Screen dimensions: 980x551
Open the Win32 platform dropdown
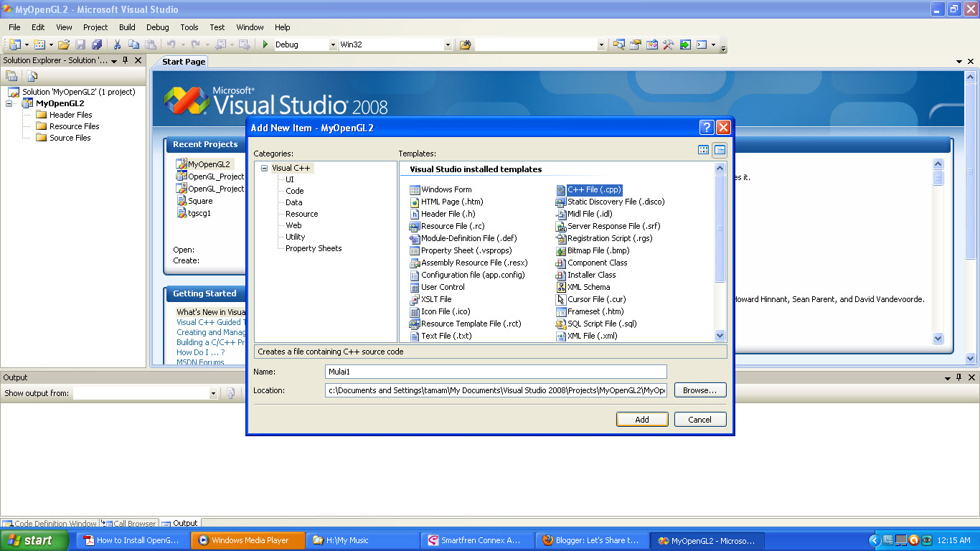pos(448,44)
